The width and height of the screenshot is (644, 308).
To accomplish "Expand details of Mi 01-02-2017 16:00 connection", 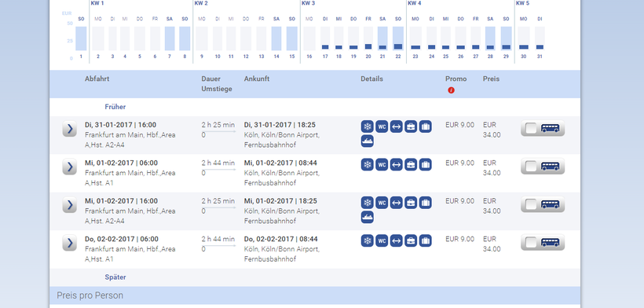I will [x=70, y=205].
